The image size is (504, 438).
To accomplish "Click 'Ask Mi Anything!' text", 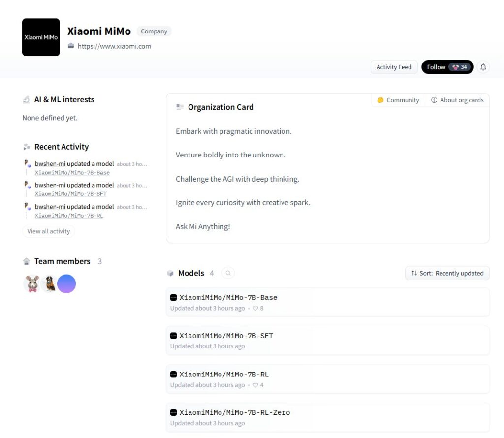I will [x=203, y=226].
